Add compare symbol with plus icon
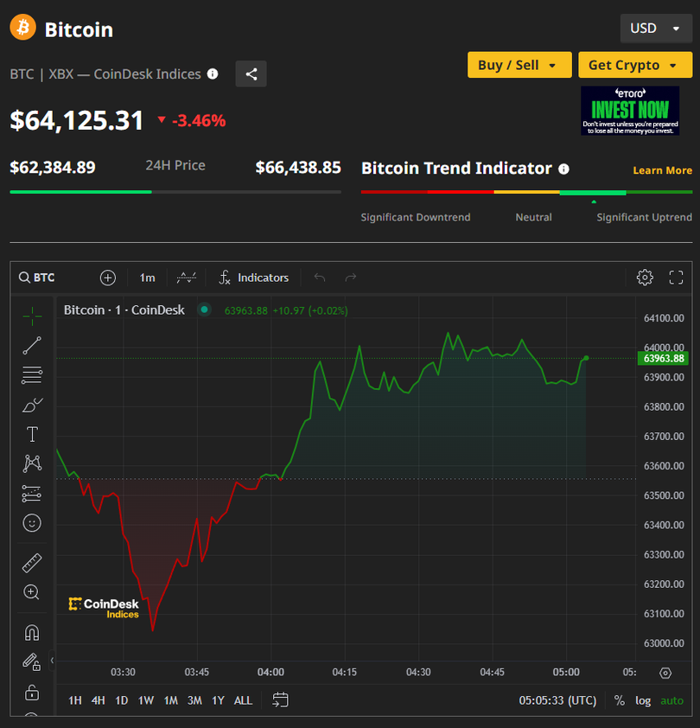Viewport: 700px width, 728px height. click(108, 278)
